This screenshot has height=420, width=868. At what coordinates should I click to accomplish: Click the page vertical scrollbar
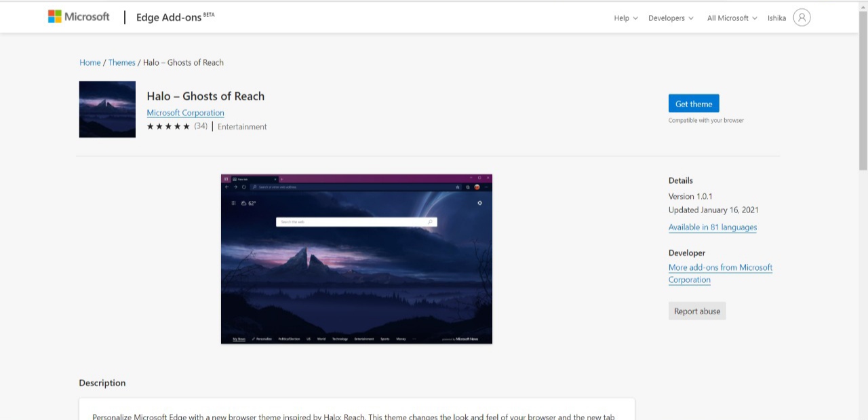coord(863,90)
